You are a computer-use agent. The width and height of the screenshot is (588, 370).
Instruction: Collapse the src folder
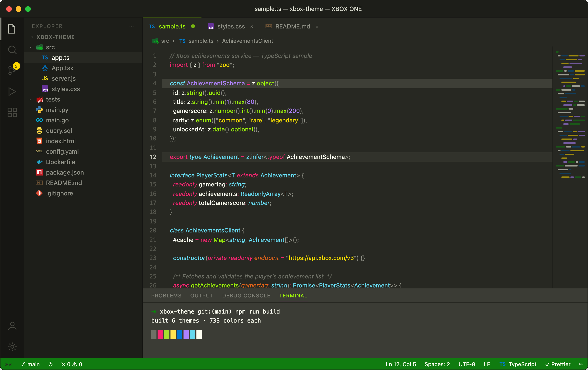(30, 47)
